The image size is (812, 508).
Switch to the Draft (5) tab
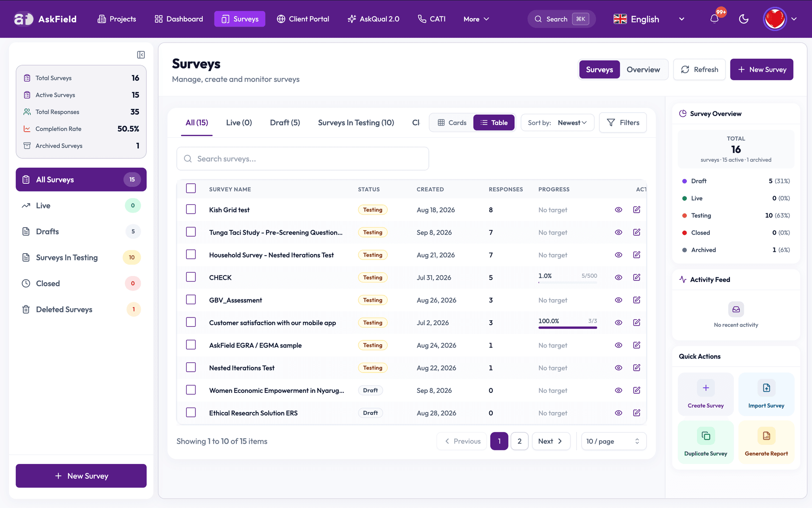click(285, 123)
